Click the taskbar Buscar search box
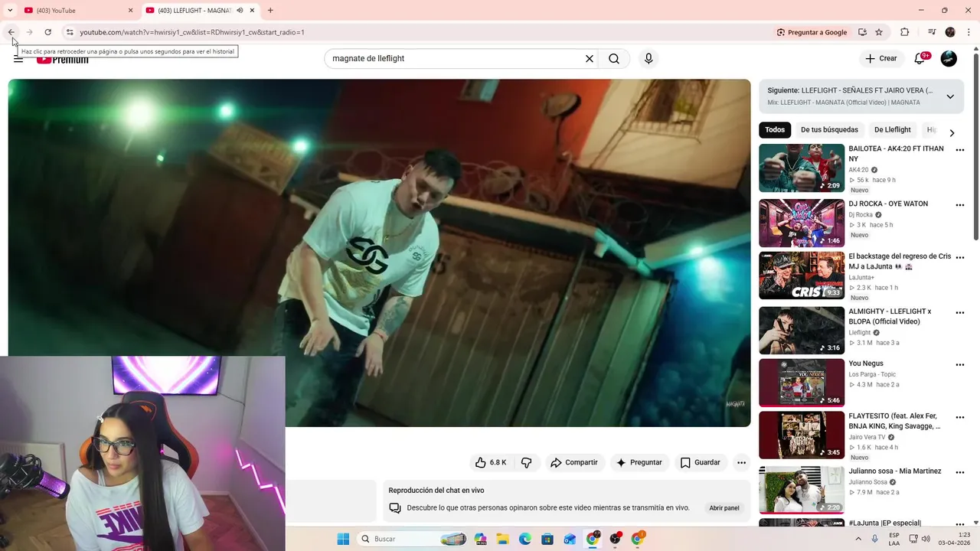Viewport: 980px width, 551px height. pyautogui.click(x=412, y=539)
